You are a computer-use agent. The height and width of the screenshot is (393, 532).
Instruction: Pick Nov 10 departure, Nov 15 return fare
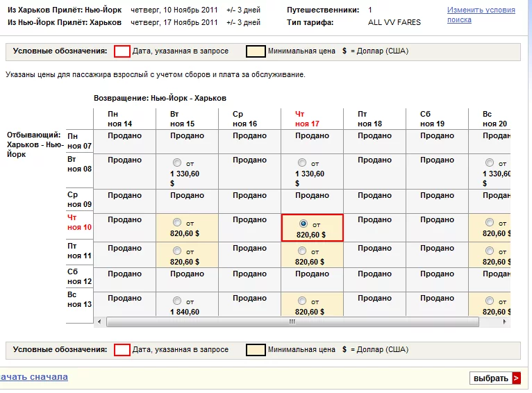tap(177, 222)
